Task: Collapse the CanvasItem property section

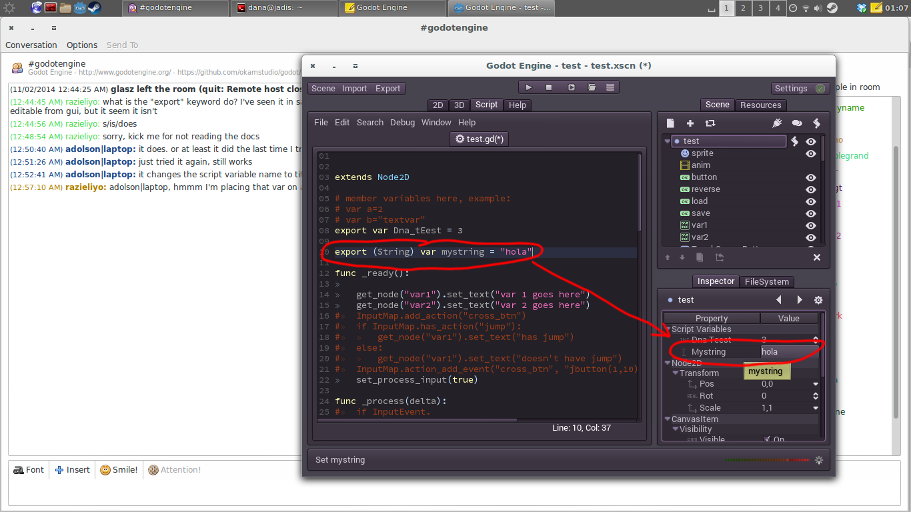Action: tap(668, 419)
